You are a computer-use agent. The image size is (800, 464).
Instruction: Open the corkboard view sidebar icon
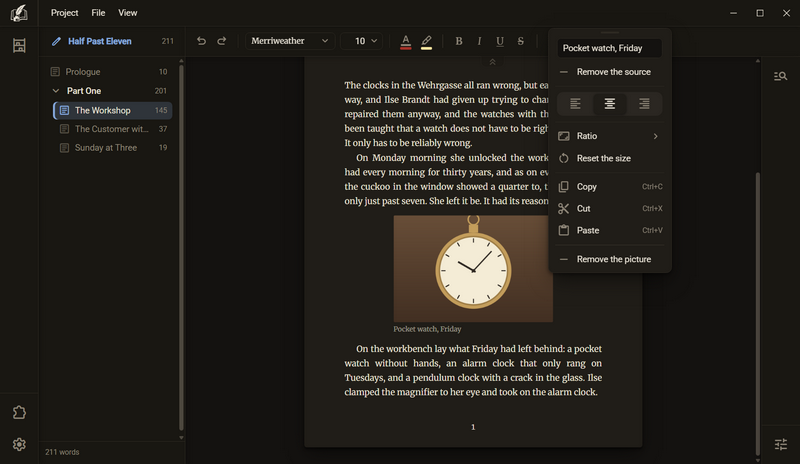[x=19, y=45]
